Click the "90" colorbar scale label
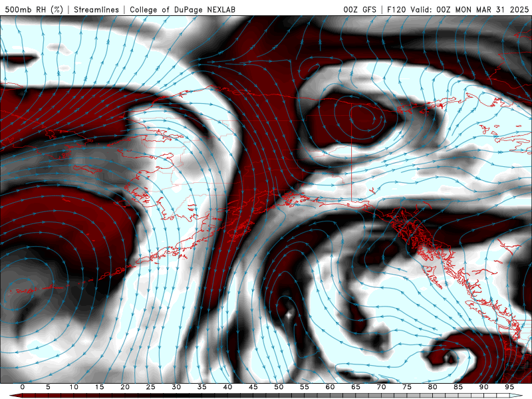This screenshot has height=399, width=532. coord(484,387)
